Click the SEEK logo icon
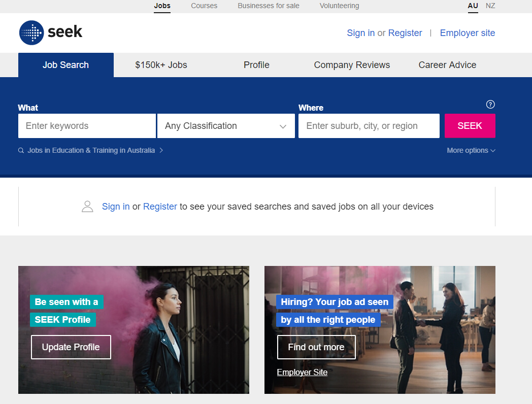The image size is (532, 404). point(31,32)
